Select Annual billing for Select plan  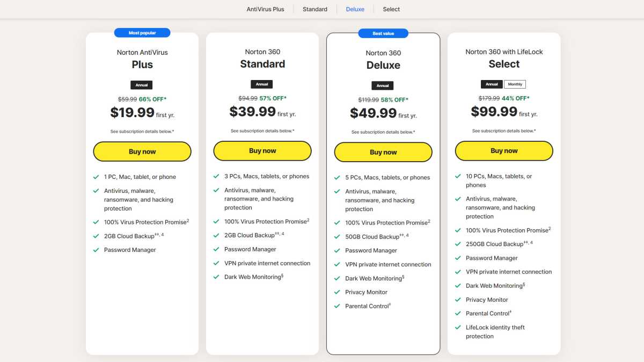coord(492,84)
